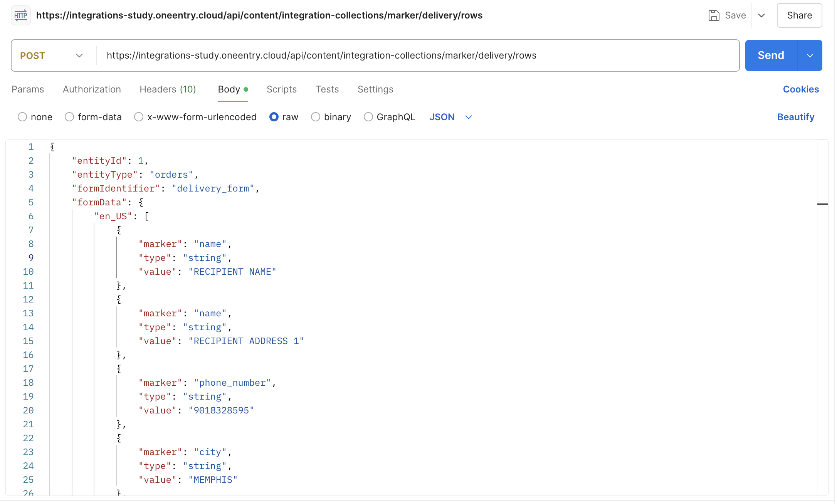Click the Share button
Viewport: 837px width, 504px height.
(x=799, y=15)
